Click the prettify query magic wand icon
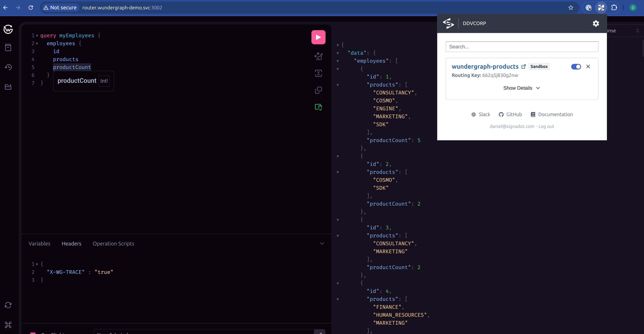The height and width of the screenshot is (334, 644). (318, 56)
